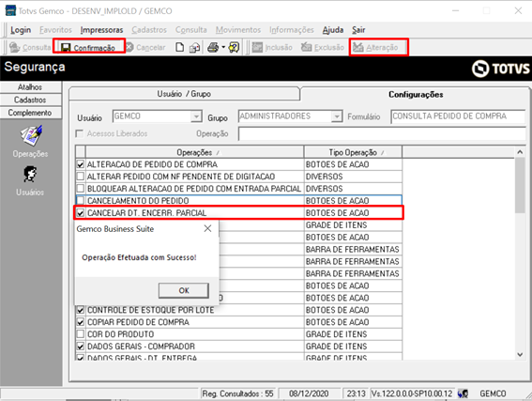Click the help question mark toolbar icon
The image size is (532, 401).
[234, 47]
